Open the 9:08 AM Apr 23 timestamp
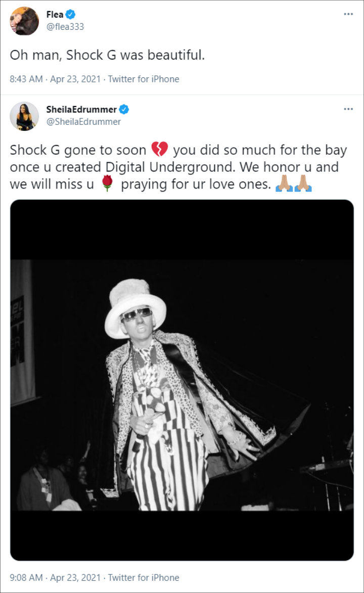The width and height of the screenshot is (364, 593). pyautogui.click(x=55, y=577)
